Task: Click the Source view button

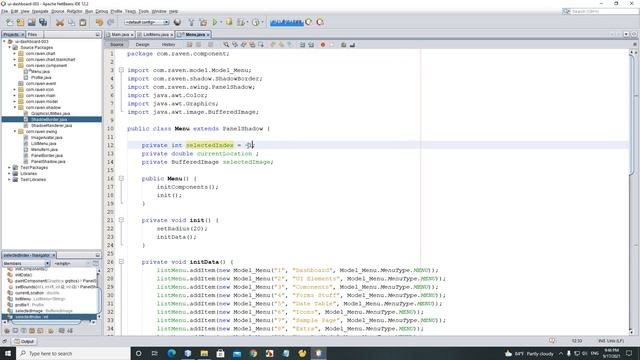Action: [x=117, y=44]
